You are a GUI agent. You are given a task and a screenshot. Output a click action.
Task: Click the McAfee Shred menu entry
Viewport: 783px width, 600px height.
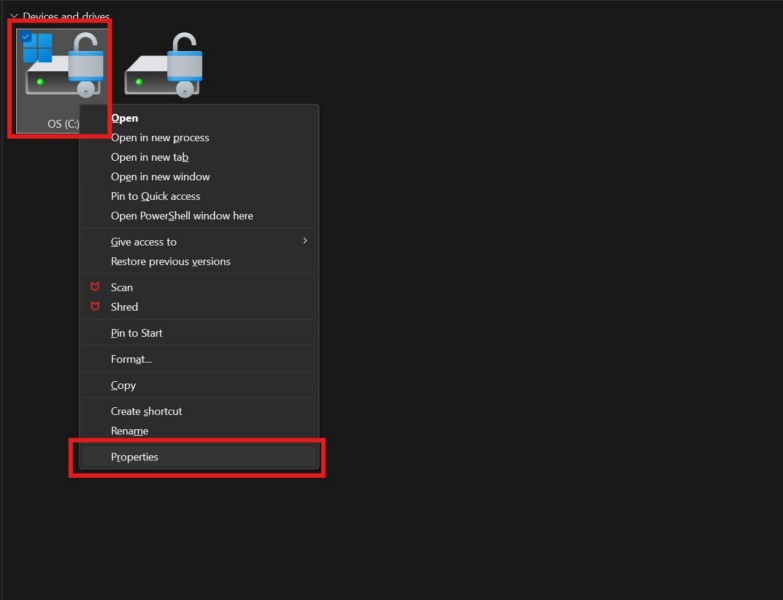pos(199,307)
